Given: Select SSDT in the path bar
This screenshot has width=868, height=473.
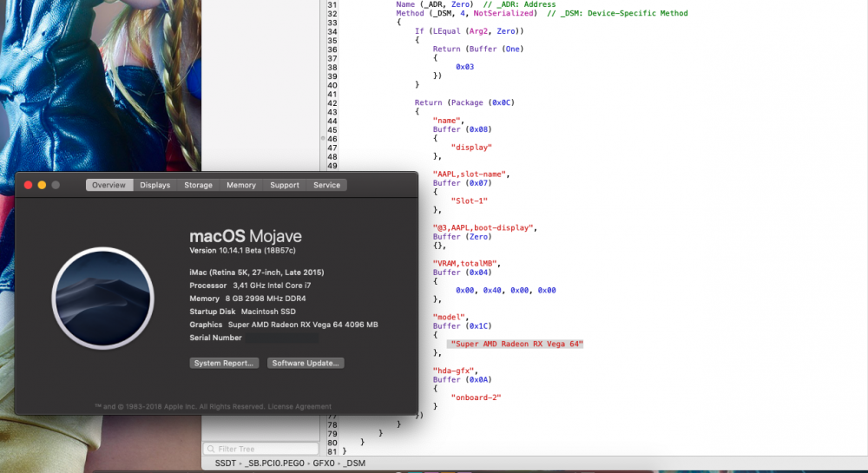Looking at the screenshot, I should 226,463.
